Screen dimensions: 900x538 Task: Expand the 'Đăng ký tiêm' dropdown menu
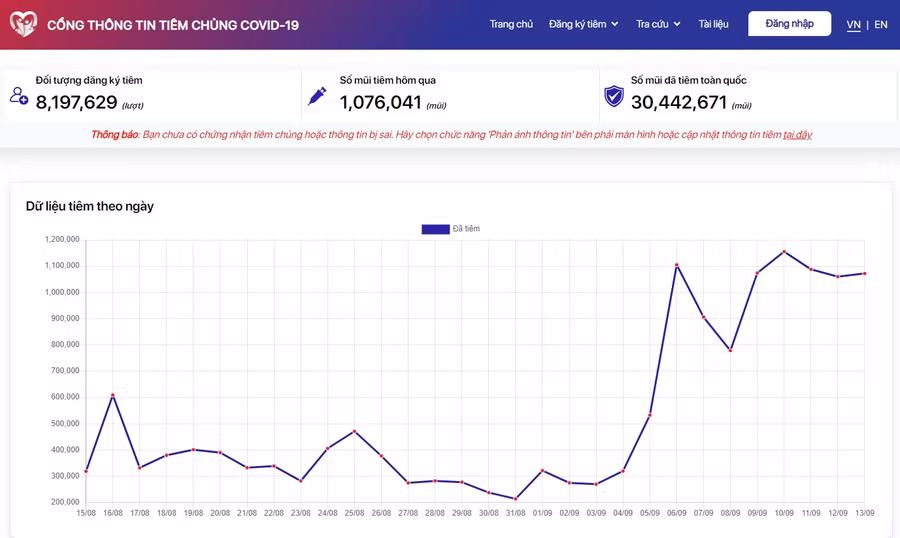click(583, 24)
